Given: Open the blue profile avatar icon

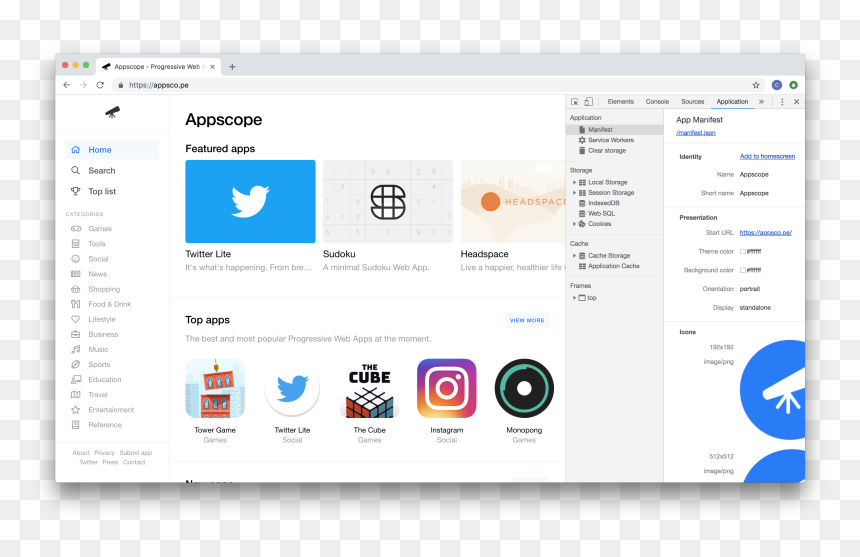Looking at the screenshot, I should (777, 85).
